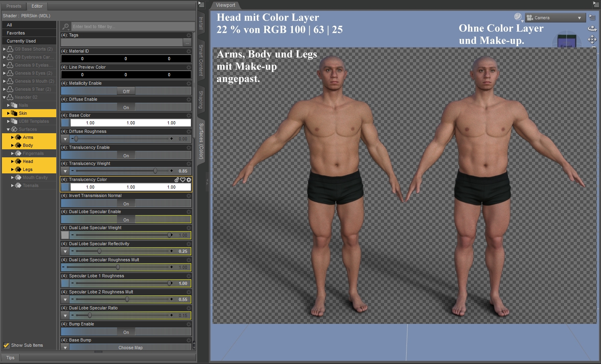Click the Translucency Color swatch button
Screen dimensions: 601x364
click(x=65, y=187)
